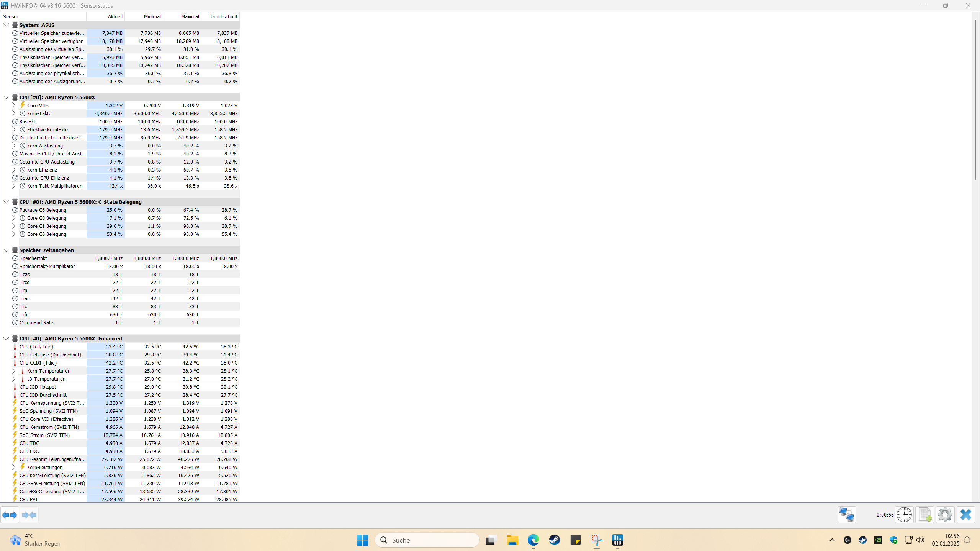Close sensors with blue X icon
Image resolution: width=980 pixels, height=551 pixels.
coord(965,515)
